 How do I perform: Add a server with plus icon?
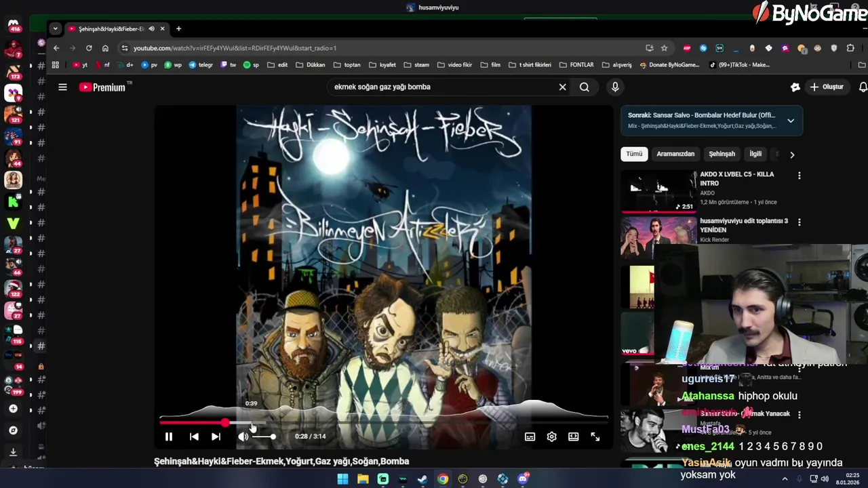coord(13,409)
